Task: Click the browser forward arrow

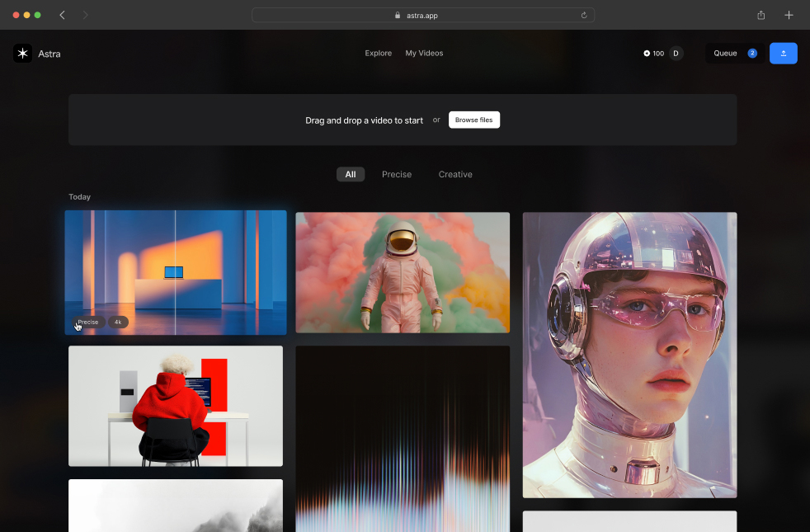Action: tap(85, 15)
